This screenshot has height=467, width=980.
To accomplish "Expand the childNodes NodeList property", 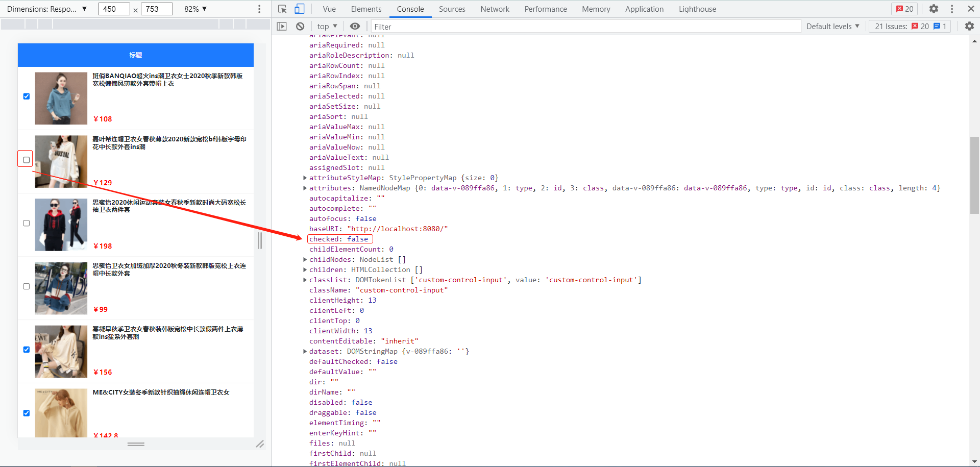I will coord(305,259).
